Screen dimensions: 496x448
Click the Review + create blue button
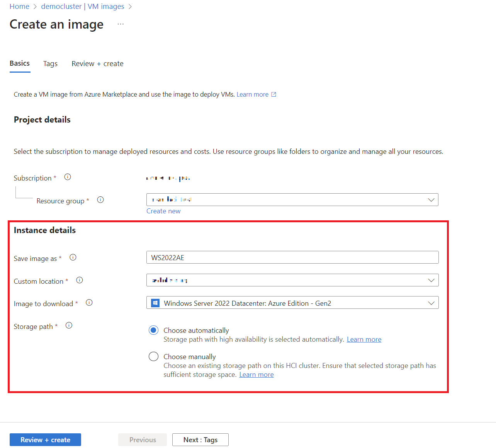pos(45,440)
